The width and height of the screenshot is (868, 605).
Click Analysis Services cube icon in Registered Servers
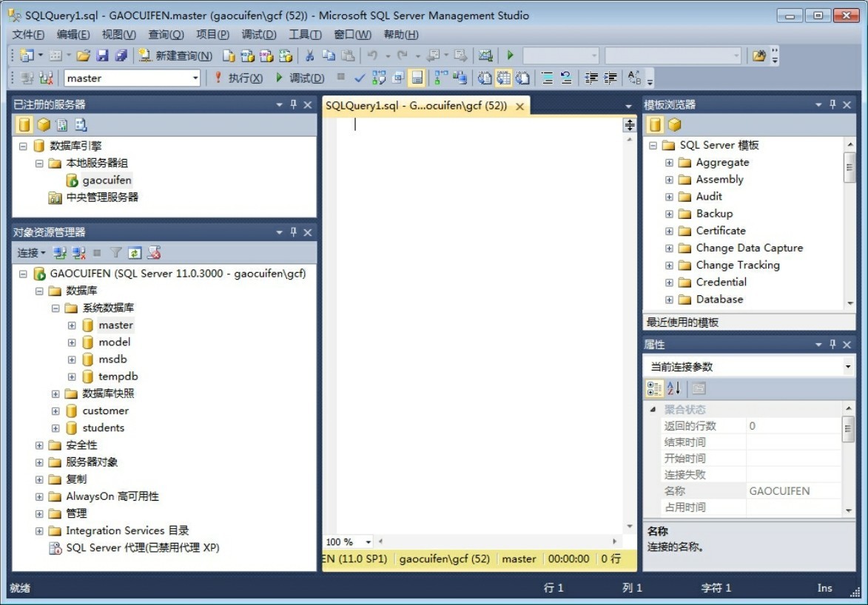pyautogui.click(x=43, y=125)
